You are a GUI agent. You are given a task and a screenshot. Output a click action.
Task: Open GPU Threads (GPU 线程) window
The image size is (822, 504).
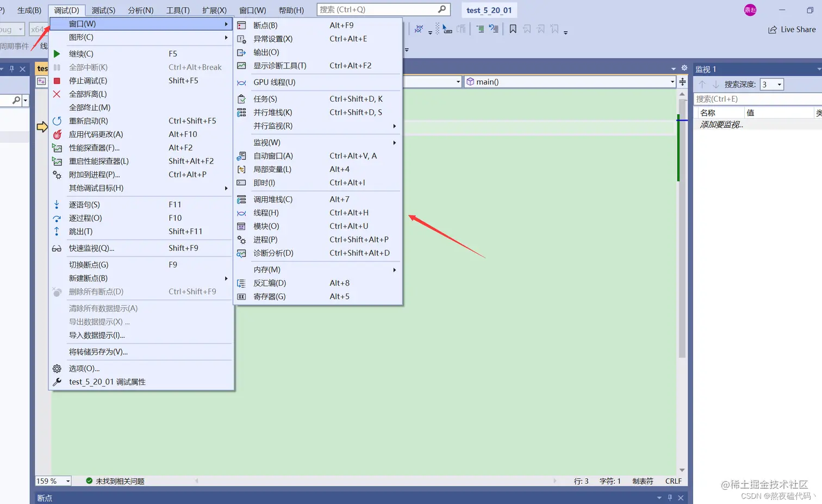click(x=318, y=82)
